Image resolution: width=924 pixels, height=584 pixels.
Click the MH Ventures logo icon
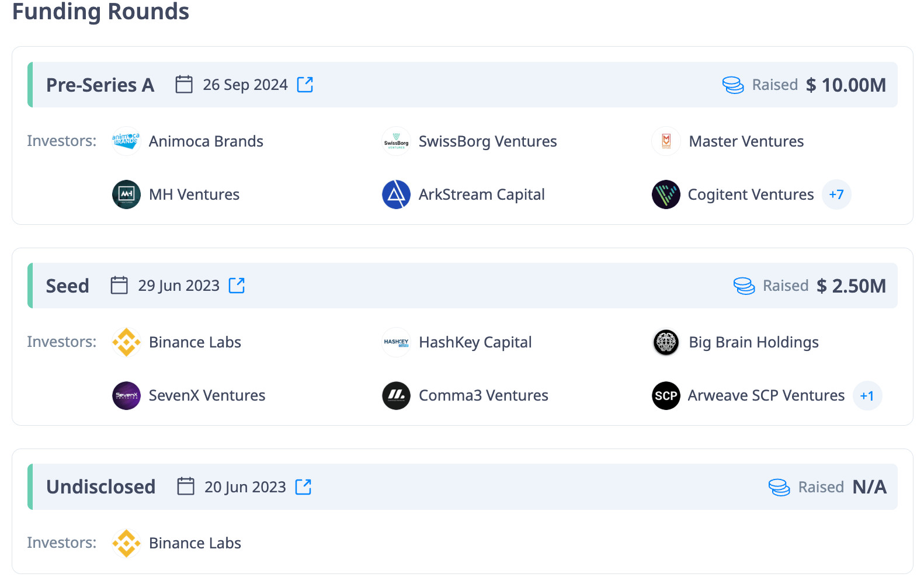[126, 194]
